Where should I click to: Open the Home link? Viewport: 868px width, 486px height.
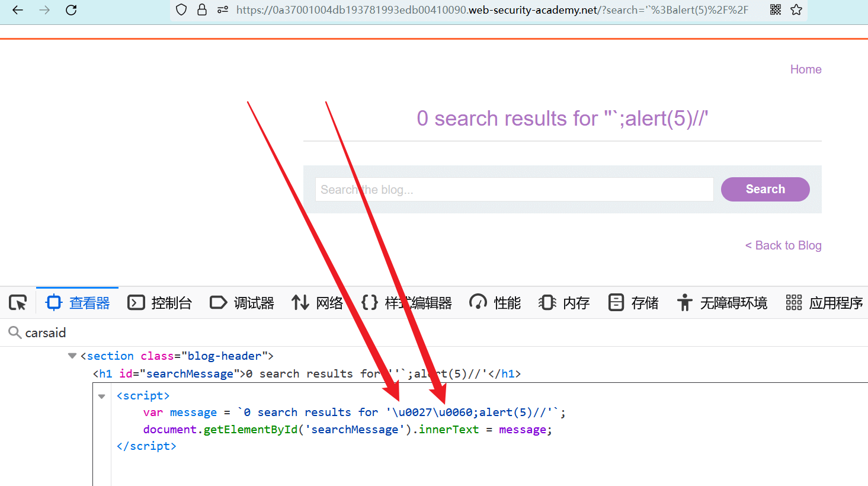(x=806, y=69)
